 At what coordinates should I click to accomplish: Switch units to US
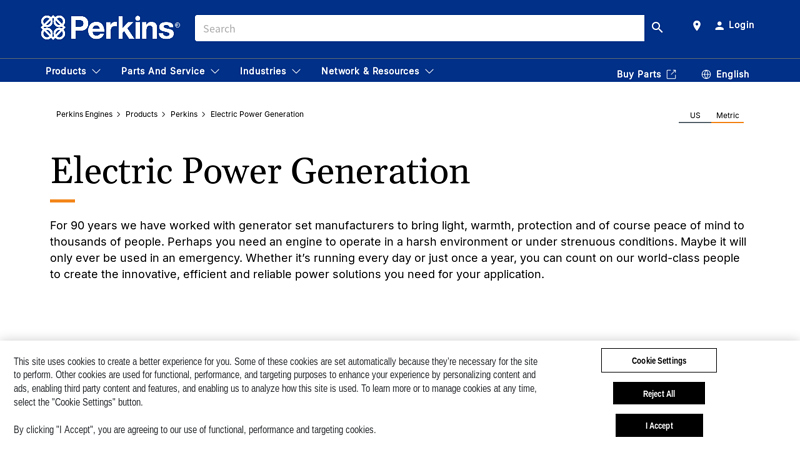695,115
